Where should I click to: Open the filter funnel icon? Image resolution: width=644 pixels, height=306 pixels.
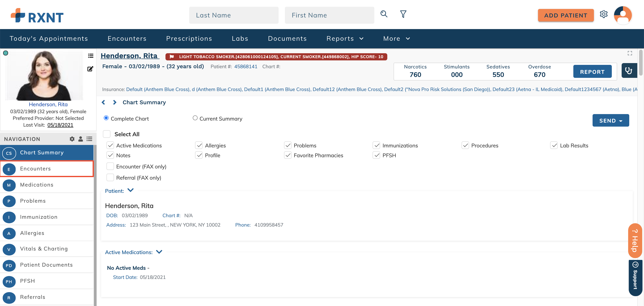coord(403,14)
